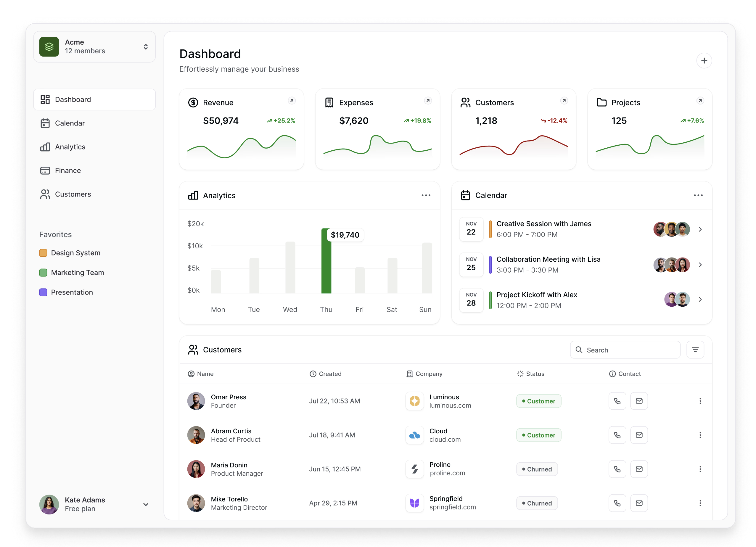Expand Project Kickoff with Alex event

point(700,299)
